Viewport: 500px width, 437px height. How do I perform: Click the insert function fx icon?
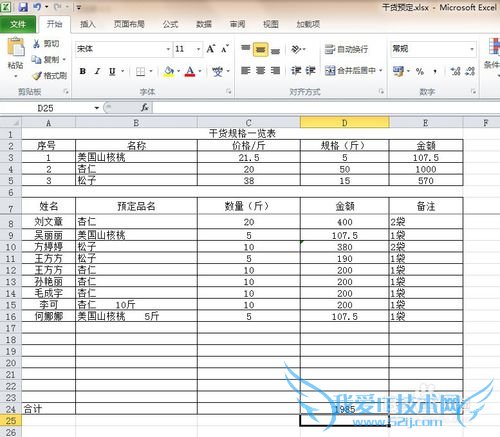[x=145, y=108]
